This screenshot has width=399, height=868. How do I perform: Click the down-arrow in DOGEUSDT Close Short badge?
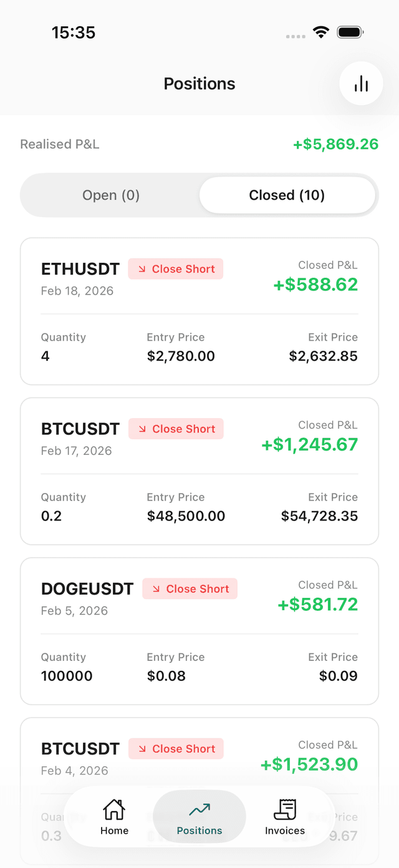156,588
